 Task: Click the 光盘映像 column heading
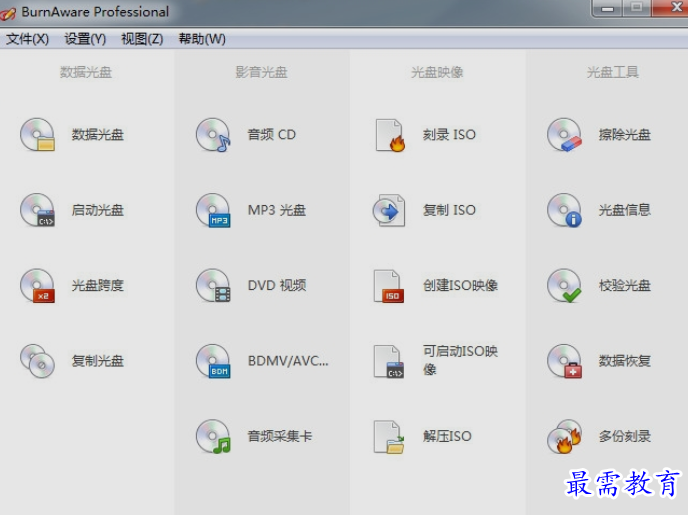(x=437, y=72)
